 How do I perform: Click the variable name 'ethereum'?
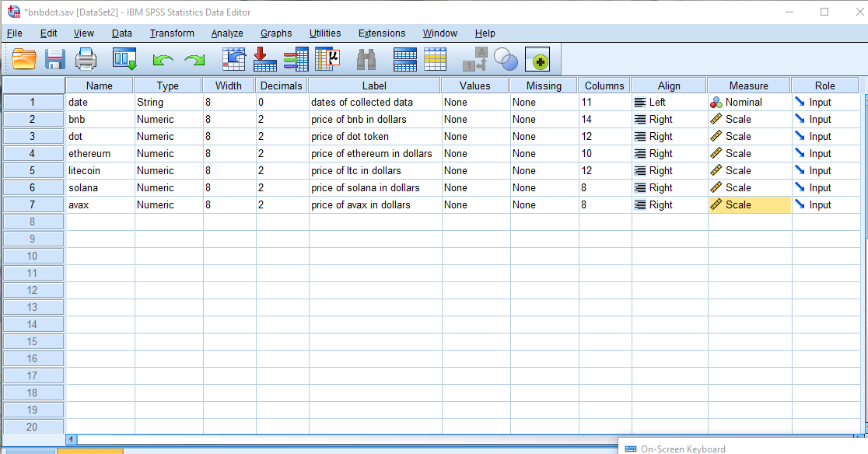coord(89,154)
